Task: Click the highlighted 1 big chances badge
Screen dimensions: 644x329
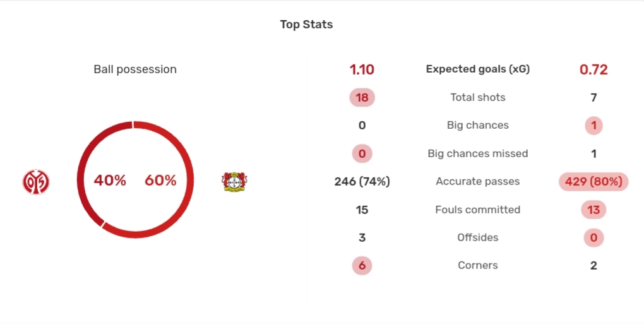Action: tap(593, 126)
